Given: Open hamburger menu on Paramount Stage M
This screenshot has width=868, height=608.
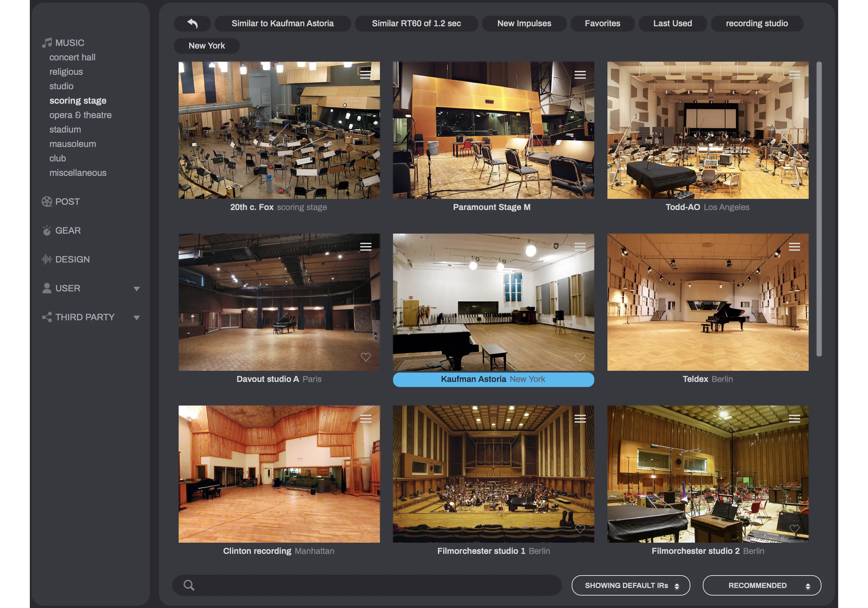Looking at the screenshot, I should coord(580,74).
